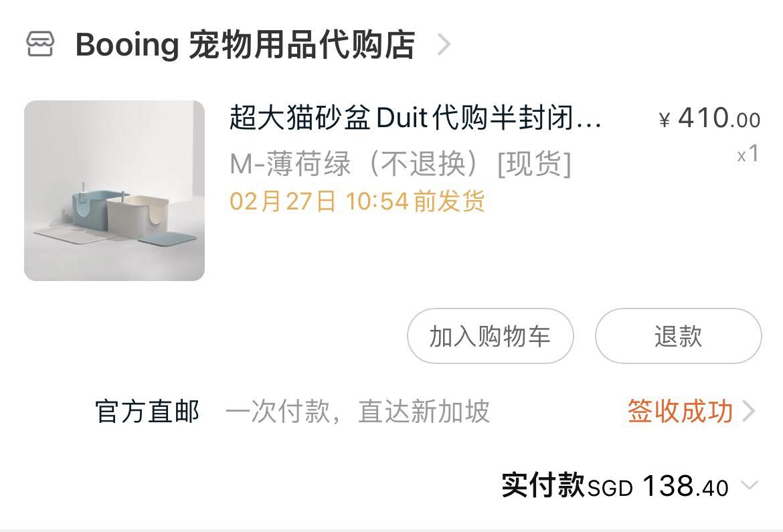Expand payment details chevron beside 138.40
The image size is (783, 532).
750,485
